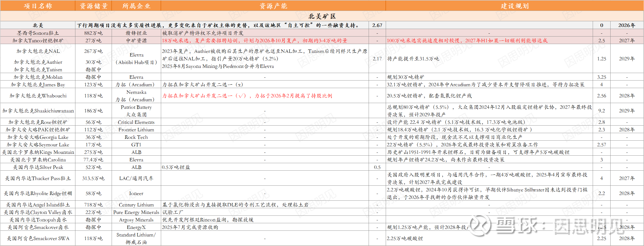Screen dimensions: 644x246
Task: Click the 美国内华达Angel Island黏土 project name
Action: click(x=38, y=205)
